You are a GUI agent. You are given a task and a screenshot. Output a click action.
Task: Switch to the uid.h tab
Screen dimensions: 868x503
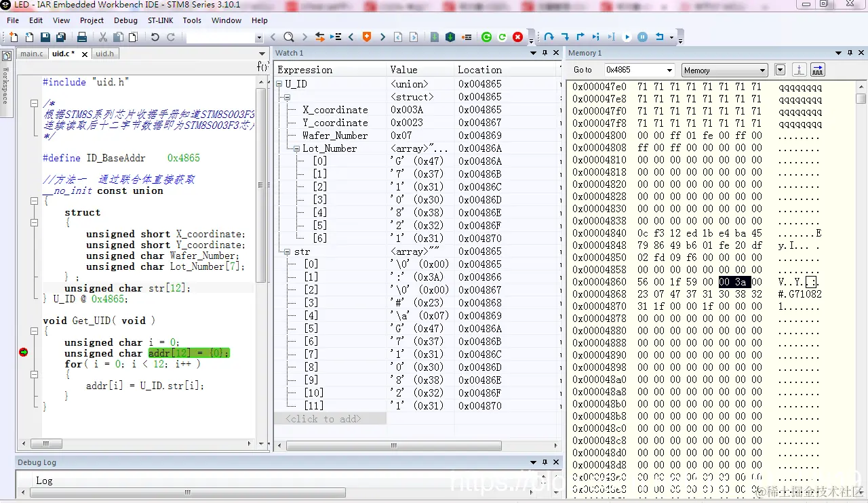(x=104, y=54)
